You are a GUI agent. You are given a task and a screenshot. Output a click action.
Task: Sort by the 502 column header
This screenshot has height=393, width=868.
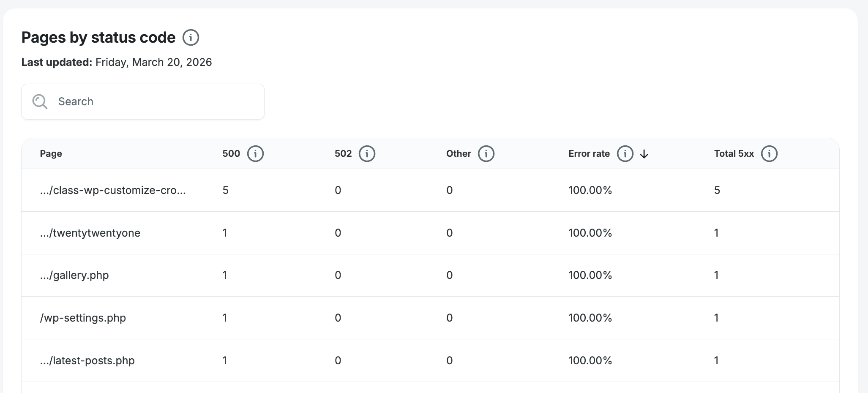click(343, 154)
